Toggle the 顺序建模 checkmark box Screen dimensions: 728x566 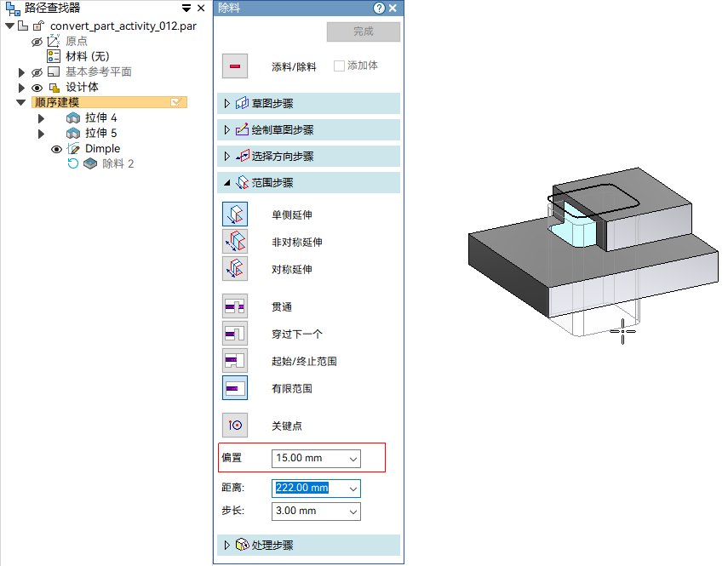pos(175,102)
